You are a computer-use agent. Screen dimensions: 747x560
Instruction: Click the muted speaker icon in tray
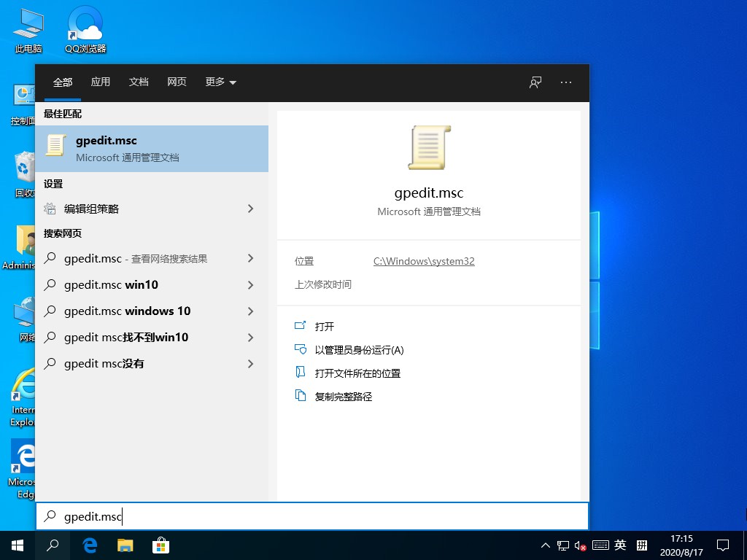[x=580, y=545]
